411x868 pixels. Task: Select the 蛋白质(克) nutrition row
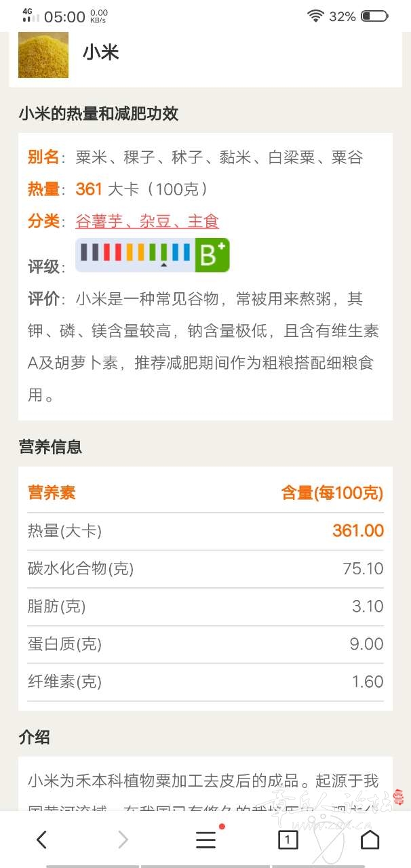tap(206, 644)
